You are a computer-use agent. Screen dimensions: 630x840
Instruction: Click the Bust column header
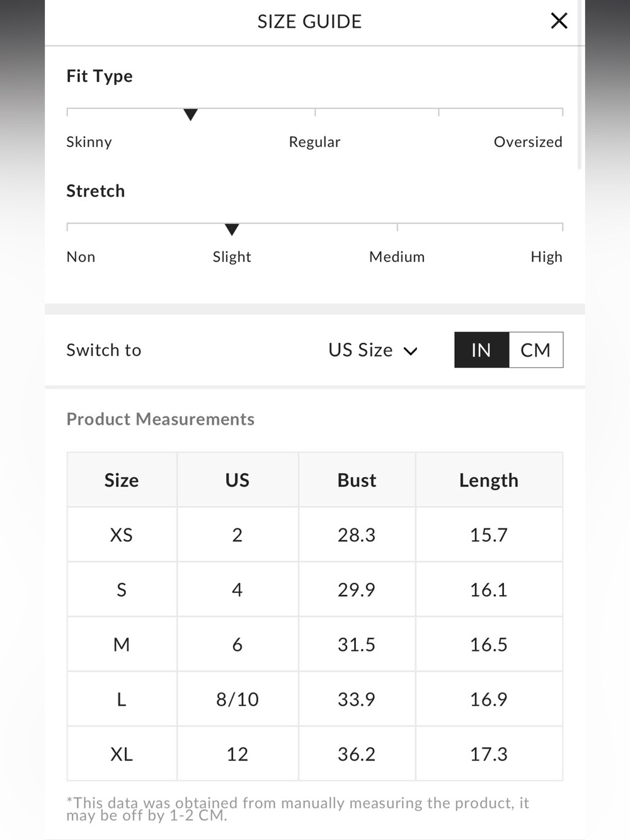357,480
